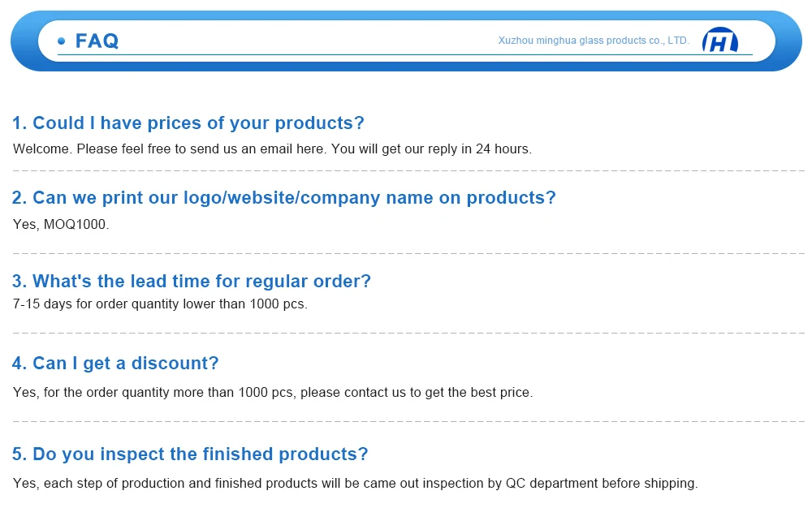Select the 7-15 days lead time answer
Viewport: 812px width, 521px height.
pyautogui.click(x=160, y=304)
